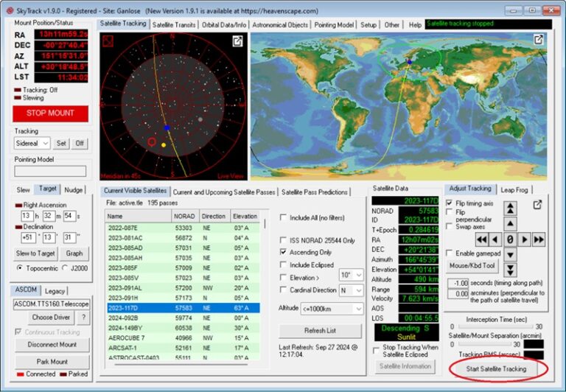Open the Setup tab
566x392 pixels.
(x=368, y=25)
